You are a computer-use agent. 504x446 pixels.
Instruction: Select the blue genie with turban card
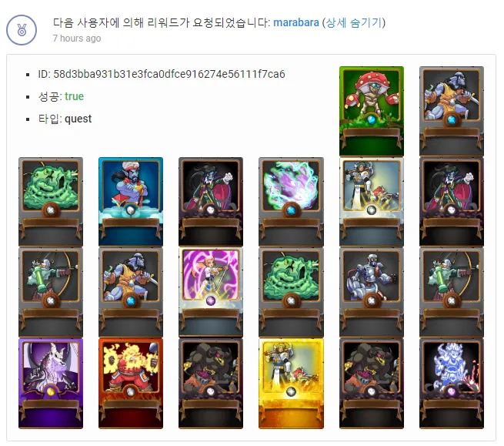(x=131, y=202)
